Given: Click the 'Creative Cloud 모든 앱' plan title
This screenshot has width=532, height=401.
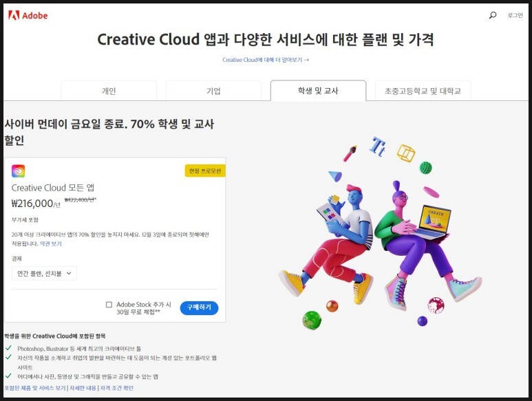Looking at the screenshot, I should (x=53, y=188).
